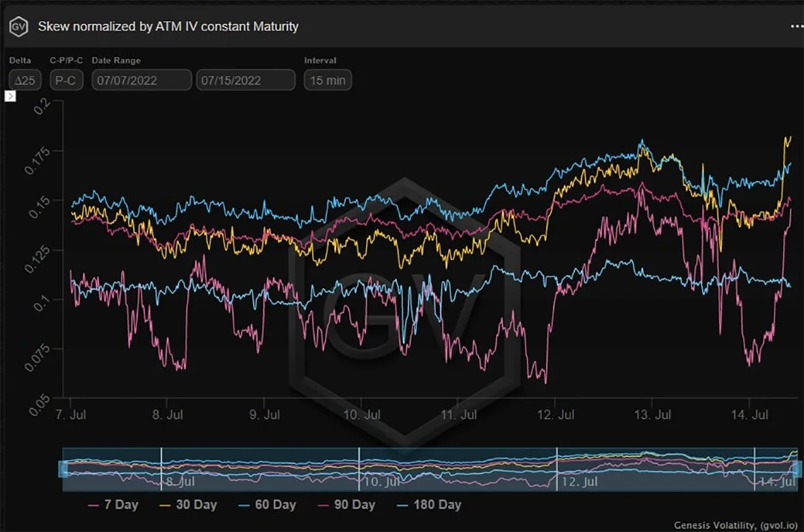This screenshot has width=804, height=532.
Task: Toggle the 90 Day legend series
Action: pos(347,505)
